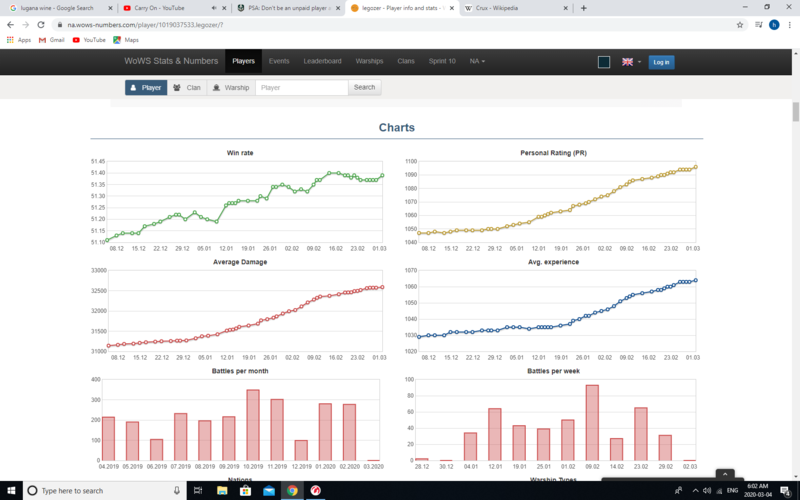Open the language flag dropdown
The height and width of the screenshot is (500, 800).
tap(631, 62)
